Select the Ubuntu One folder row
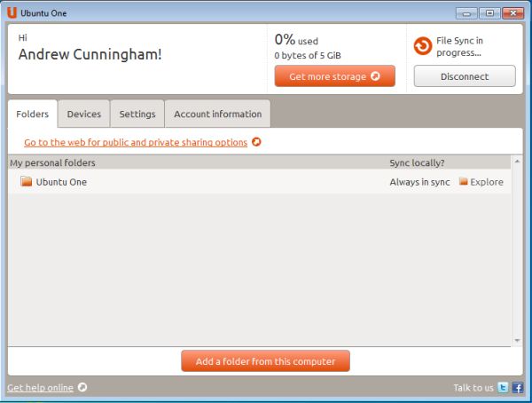The image size is (532, 403). (260, 182)
